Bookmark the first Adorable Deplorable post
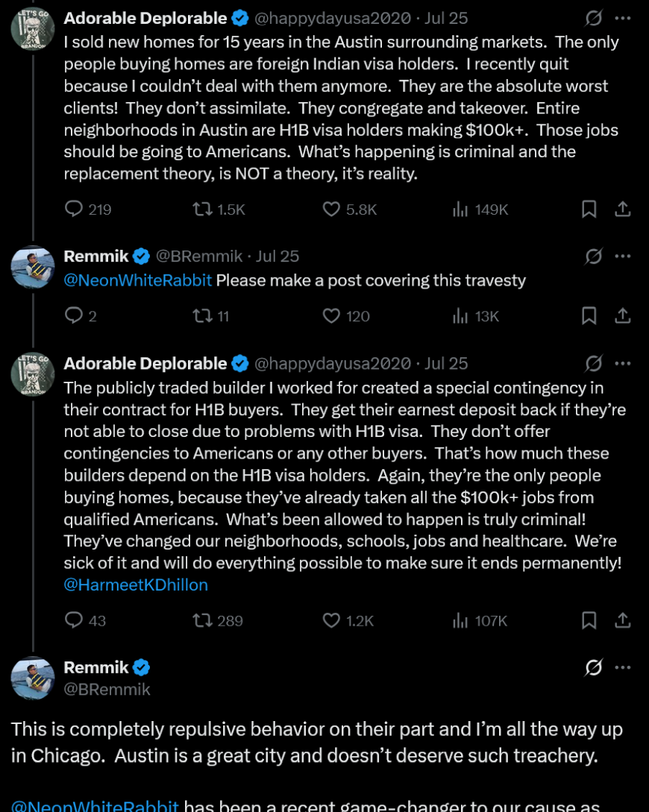Screen dimensions: 649x812 [589, 209]
